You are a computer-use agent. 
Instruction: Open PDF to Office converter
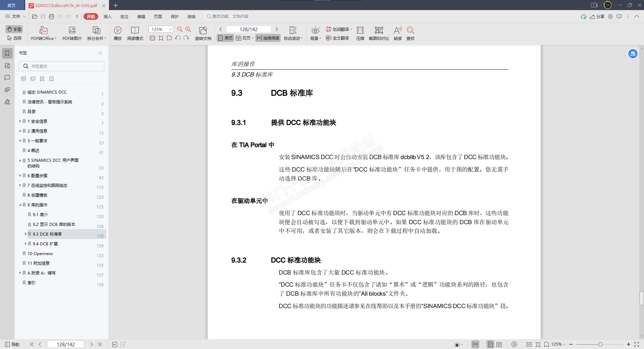(x=44, y=34)
